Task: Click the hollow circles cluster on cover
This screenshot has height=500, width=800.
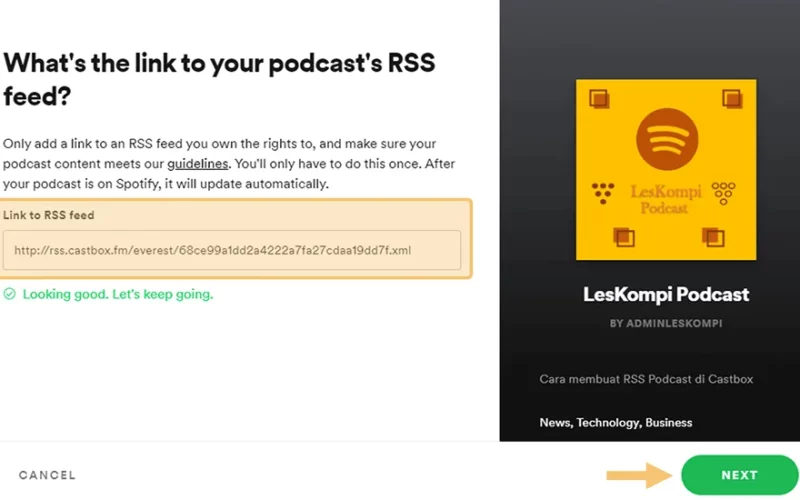Action: click(723, 193)
